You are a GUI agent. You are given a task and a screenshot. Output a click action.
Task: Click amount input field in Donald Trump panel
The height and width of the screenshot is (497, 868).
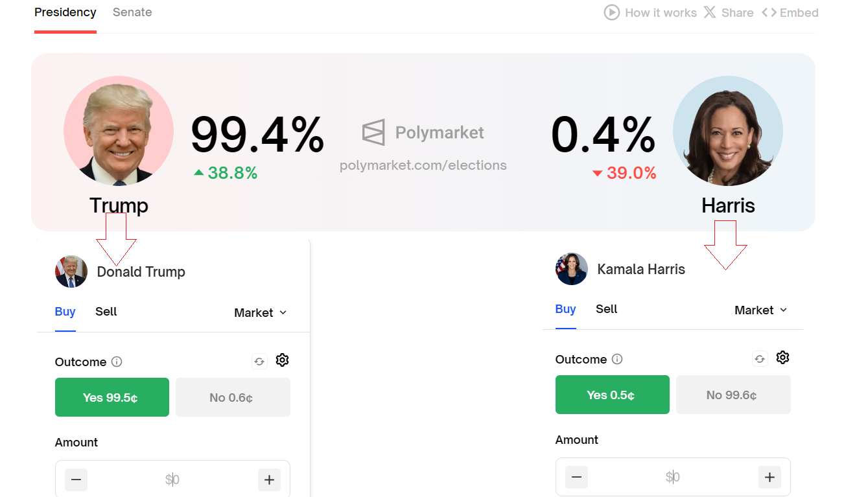(172, 480)
